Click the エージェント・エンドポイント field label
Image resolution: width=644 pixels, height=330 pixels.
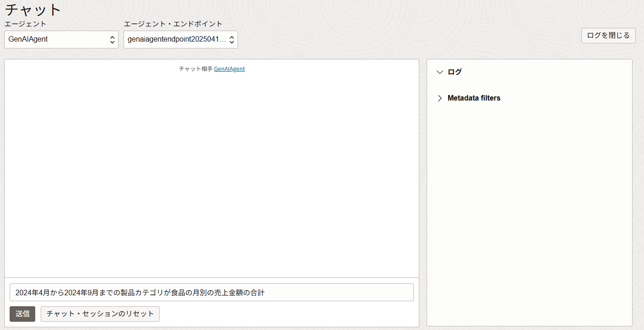(x=173, y=24)
